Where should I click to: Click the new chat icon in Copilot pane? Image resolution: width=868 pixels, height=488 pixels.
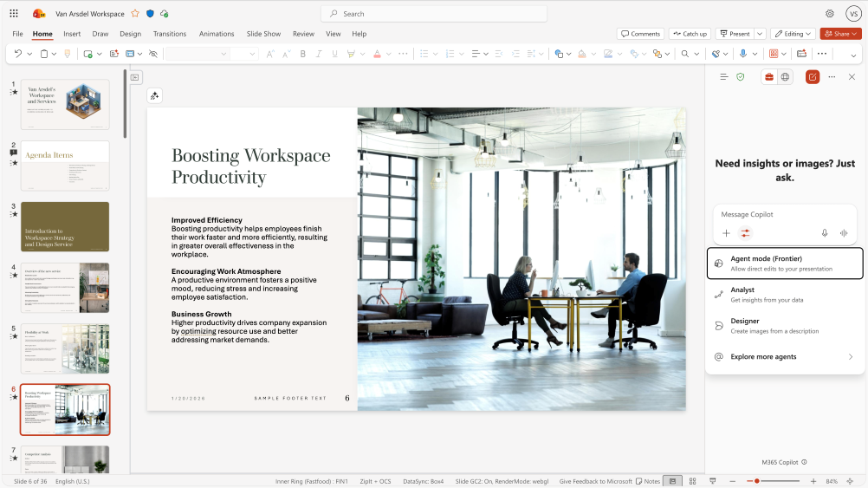(x=812, y=77)
